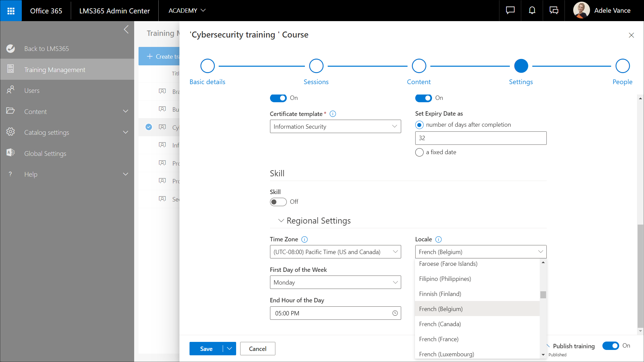Screen dimensions: 644x362
Task: Open the First Day of the Week dropdown
Action: click(335, 282)
